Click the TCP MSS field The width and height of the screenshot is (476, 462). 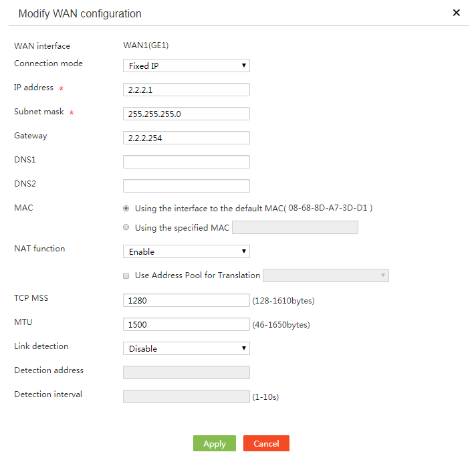[x=186, y=300]
